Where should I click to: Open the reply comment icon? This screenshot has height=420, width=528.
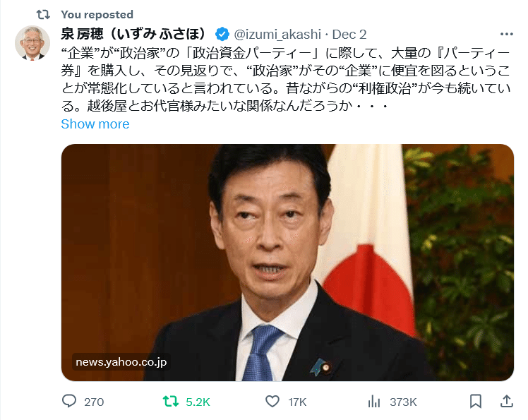(x=69, y=401)
